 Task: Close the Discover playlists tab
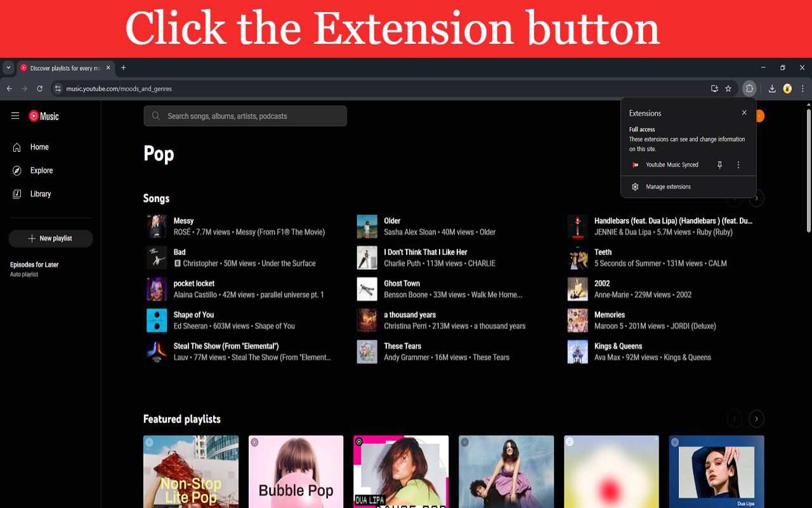[x=108, y=68]
